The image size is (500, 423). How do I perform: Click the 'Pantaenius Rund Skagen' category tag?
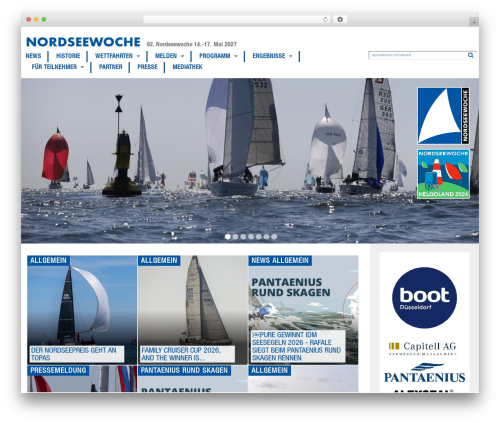click(184, 370)
